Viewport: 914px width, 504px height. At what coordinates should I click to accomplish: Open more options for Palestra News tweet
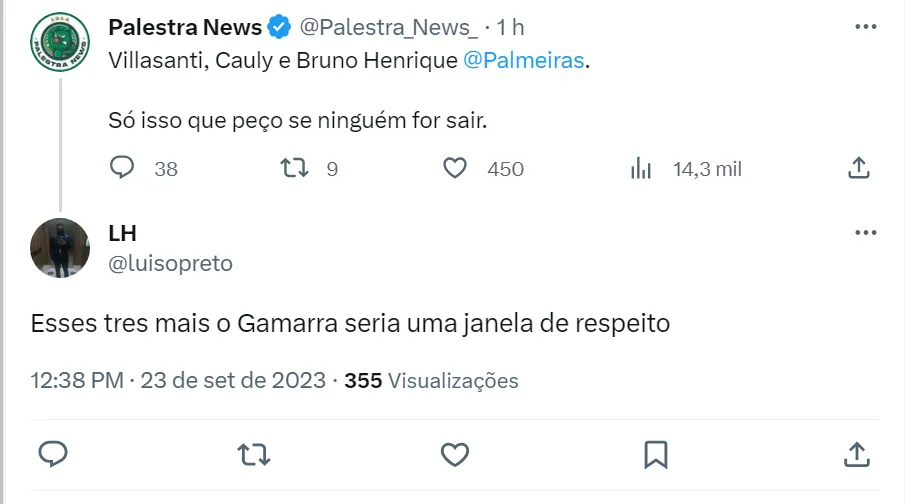[865, 27]
